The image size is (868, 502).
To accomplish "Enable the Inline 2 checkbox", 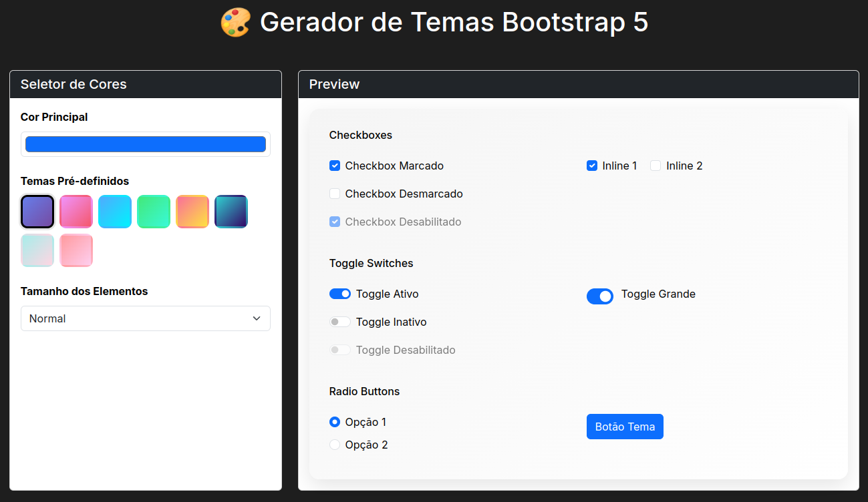I will click(656, 166).
